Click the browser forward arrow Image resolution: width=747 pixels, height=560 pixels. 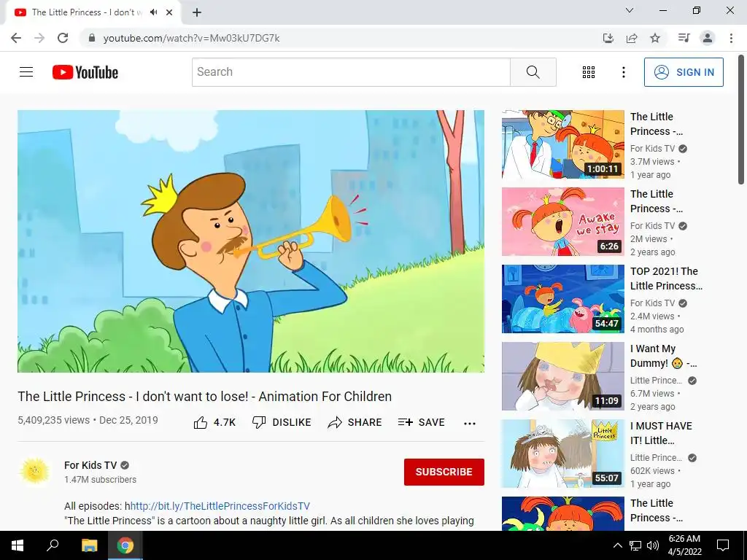[39, 38]
